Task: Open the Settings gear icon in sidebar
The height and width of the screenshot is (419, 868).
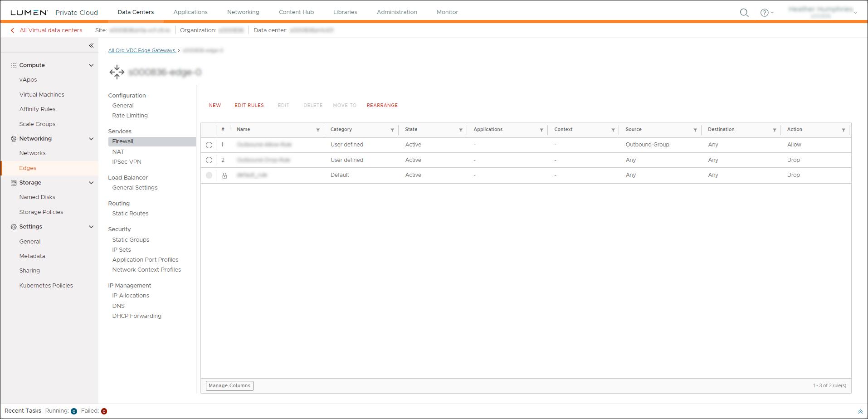Action: pos(12,226)
